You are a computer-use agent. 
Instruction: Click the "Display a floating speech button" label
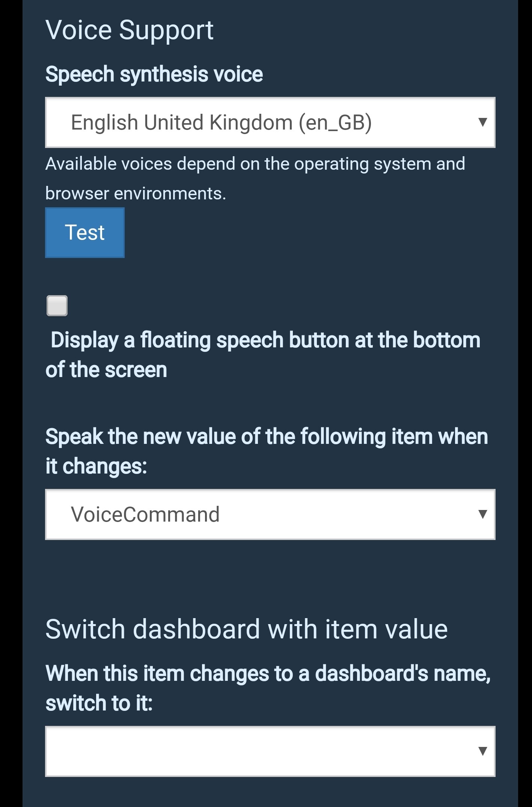(265, 340)
